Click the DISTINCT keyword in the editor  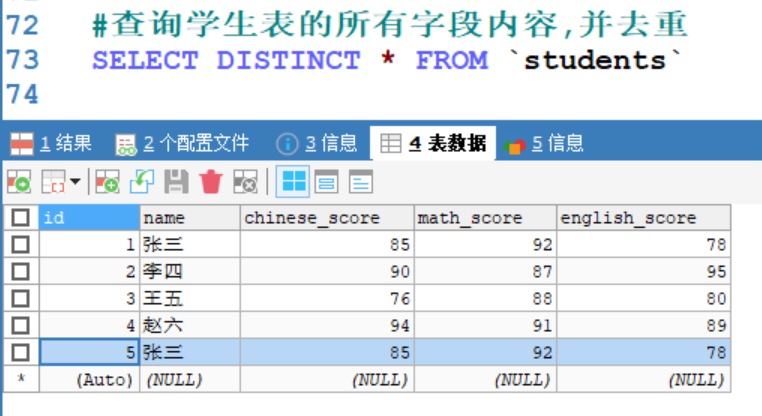[289, 61]
